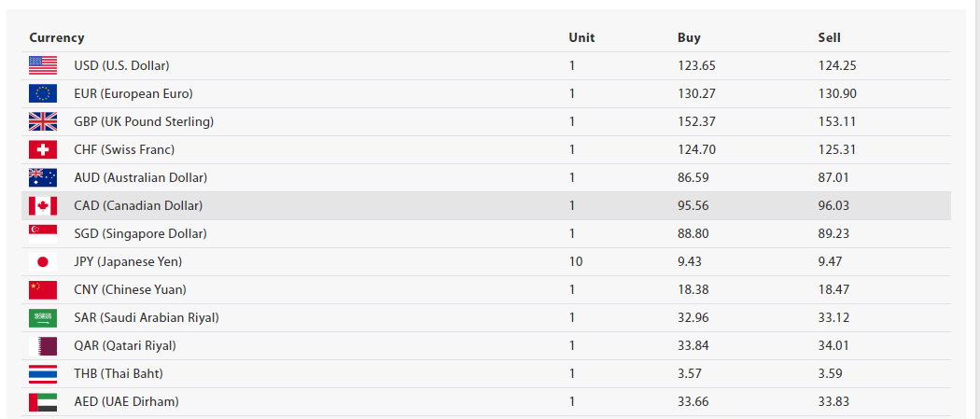
Task: Click the Qatar flag icon
Action: [43, 345]
